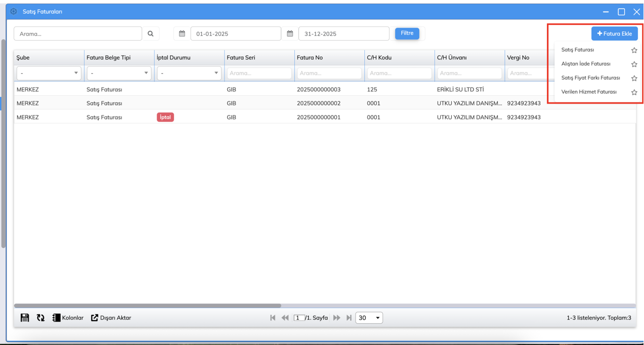
Task: Refresh the invoice list
Action: point(41,318)
